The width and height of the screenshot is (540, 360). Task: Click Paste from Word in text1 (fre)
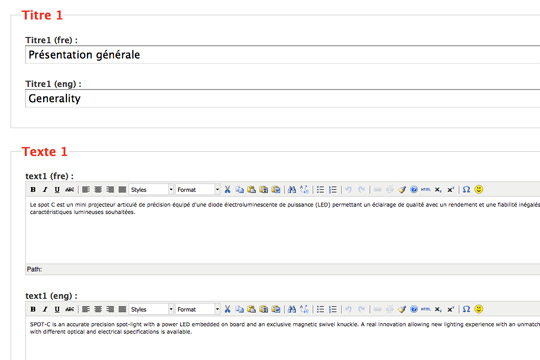click(x=276, y=189)
